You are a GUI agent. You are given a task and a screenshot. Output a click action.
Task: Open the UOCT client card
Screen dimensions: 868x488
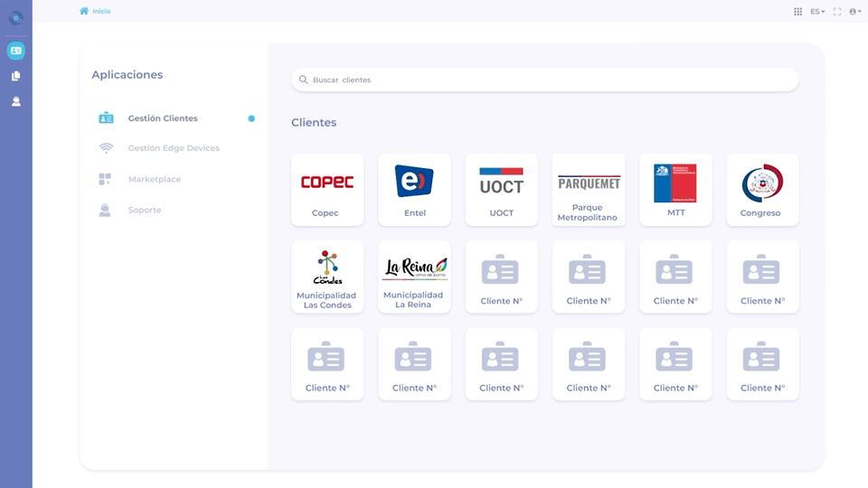point(502,190)
